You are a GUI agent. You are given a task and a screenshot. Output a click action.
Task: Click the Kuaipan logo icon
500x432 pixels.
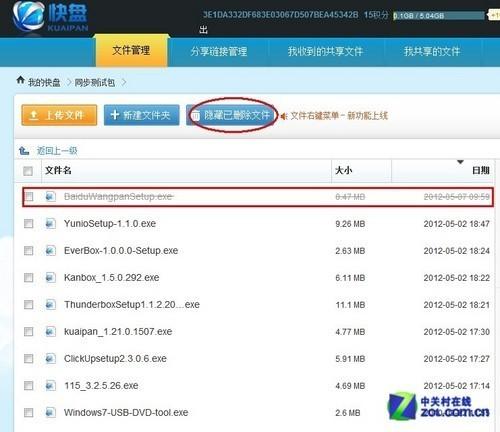pyautogui.click(x=29, y=15)
